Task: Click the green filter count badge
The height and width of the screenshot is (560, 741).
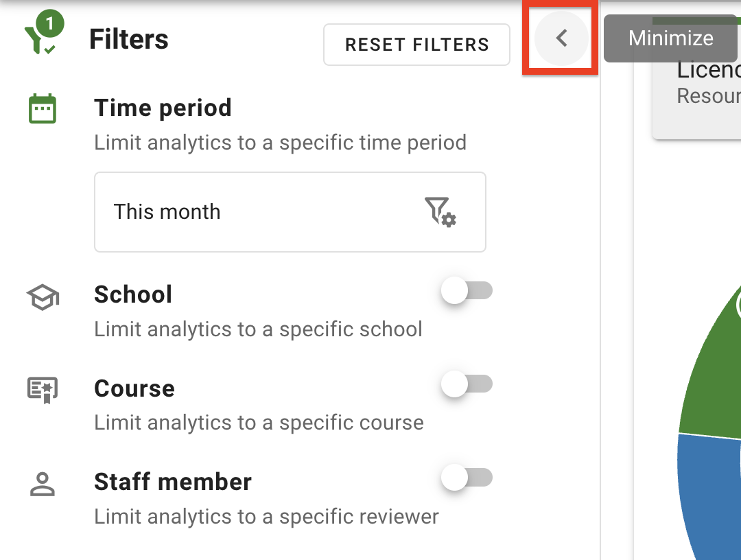Action: 49,25
